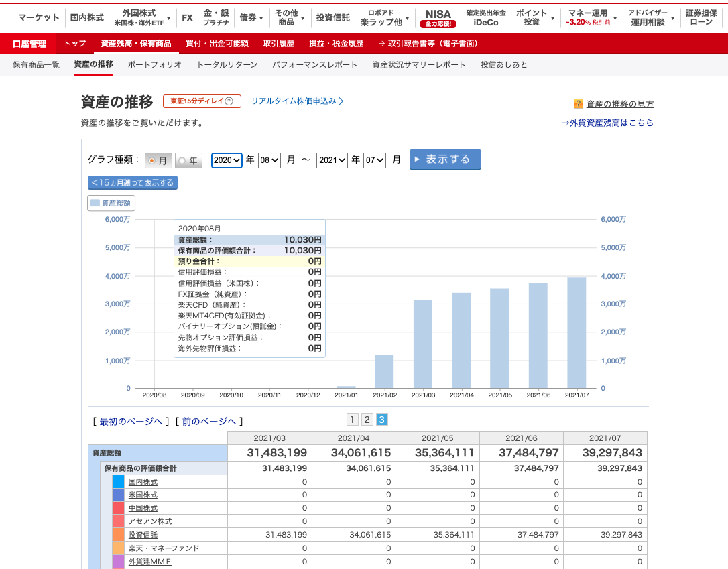Open the 投資信託 row link
Image resolution: width=728 pixels, height=569 pixels.
point(143,535)
